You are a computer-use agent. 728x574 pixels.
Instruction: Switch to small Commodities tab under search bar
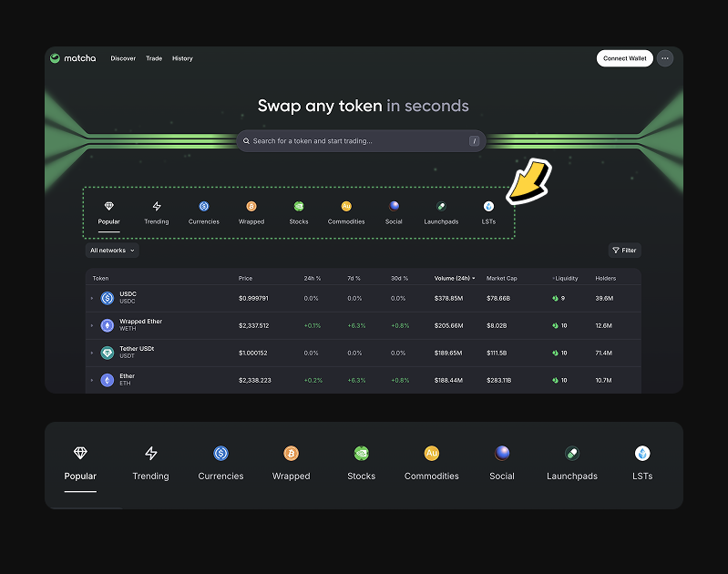pyautogui.click(x=346, y=213)
